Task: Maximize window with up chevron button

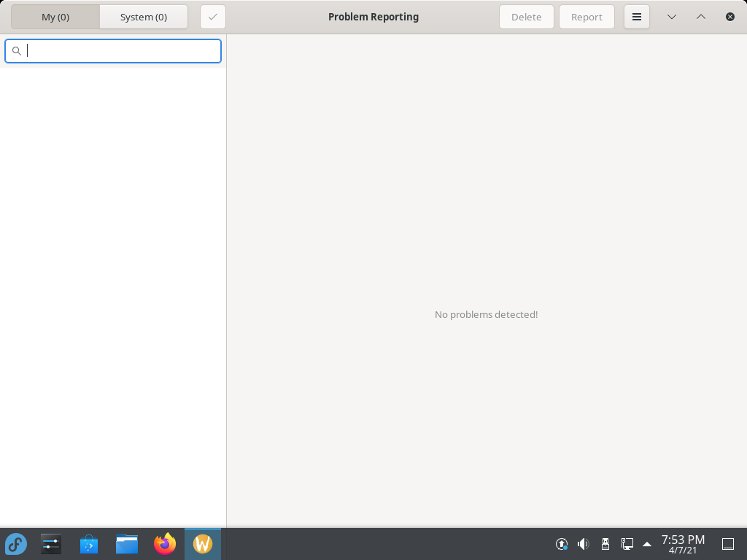Action: (x=701, y=17)
